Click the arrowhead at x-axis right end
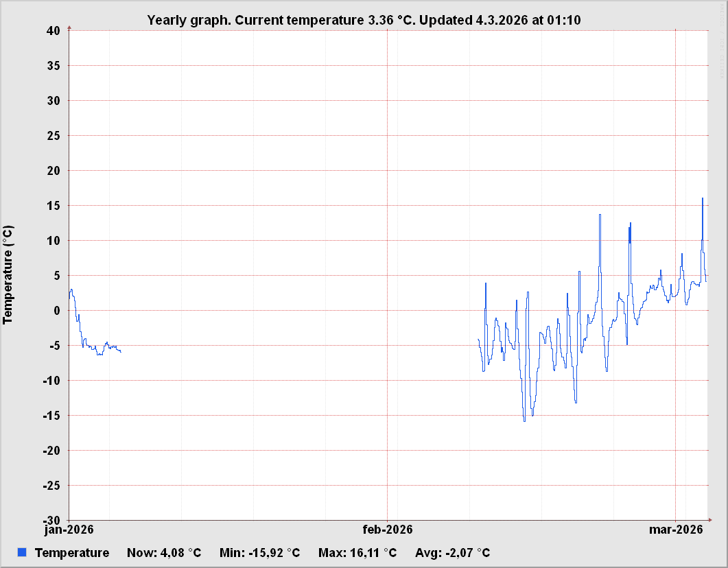 709,520
